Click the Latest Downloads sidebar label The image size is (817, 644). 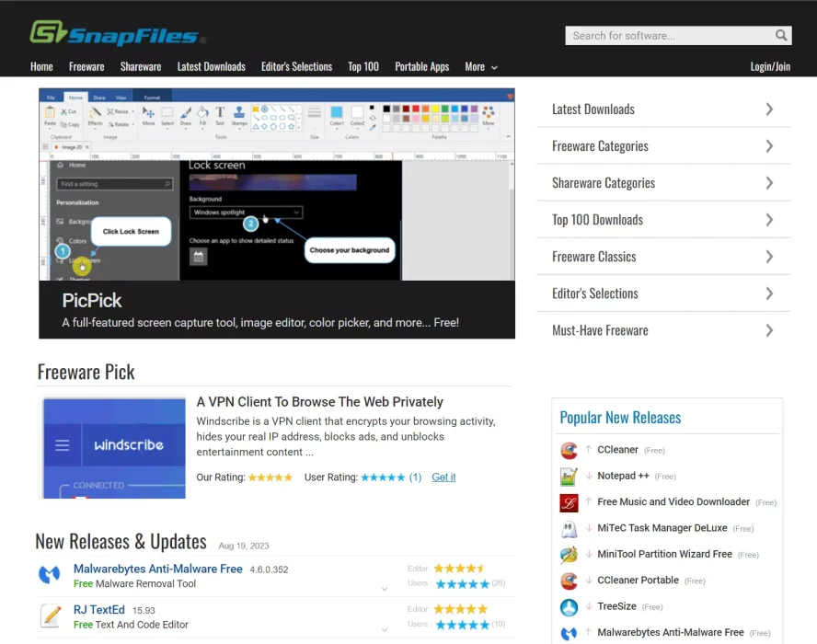593,109
